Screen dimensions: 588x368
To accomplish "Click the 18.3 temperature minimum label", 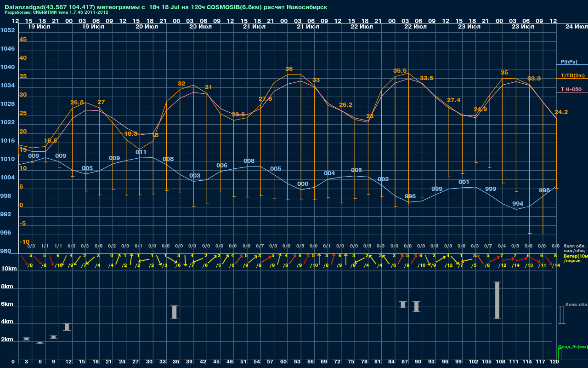I will pos(131,133).
